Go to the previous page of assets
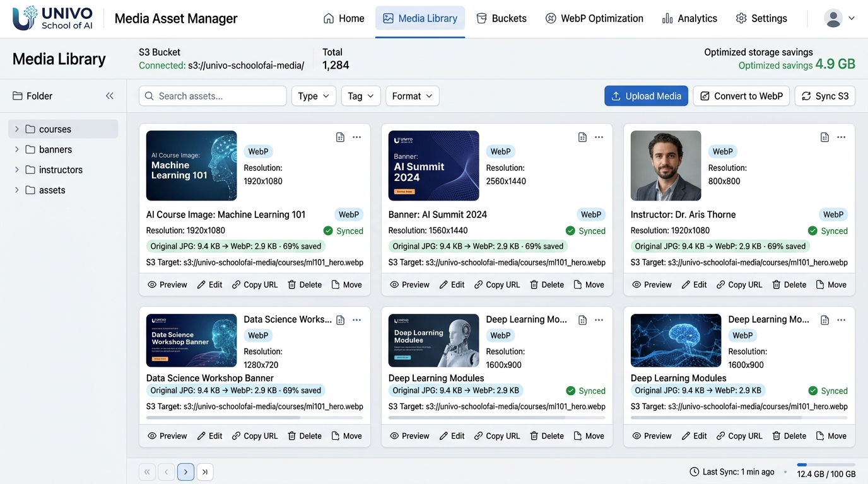This screenshot has width=868, height=484. tap(167, 471)
